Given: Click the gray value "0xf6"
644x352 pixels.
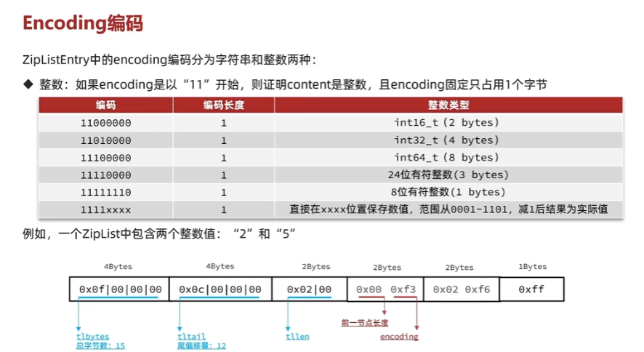Looking at the screenshot, I should pyautogui.click(x=478, y=289).
